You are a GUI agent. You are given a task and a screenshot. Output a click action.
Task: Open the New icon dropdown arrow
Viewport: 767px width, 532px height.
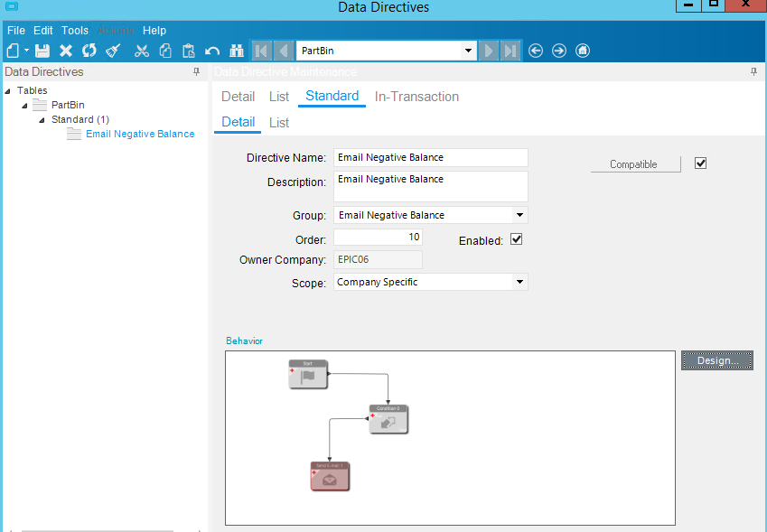tap(26, 51)
